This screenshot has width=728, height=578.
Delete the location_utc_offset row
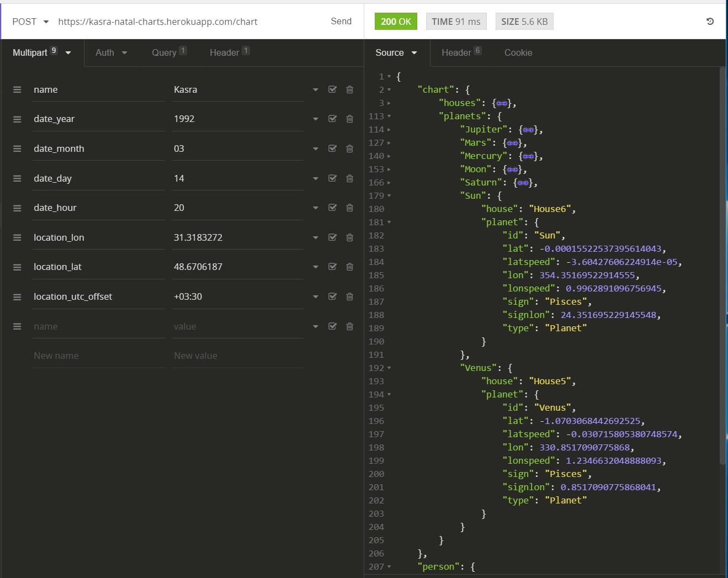349,296
